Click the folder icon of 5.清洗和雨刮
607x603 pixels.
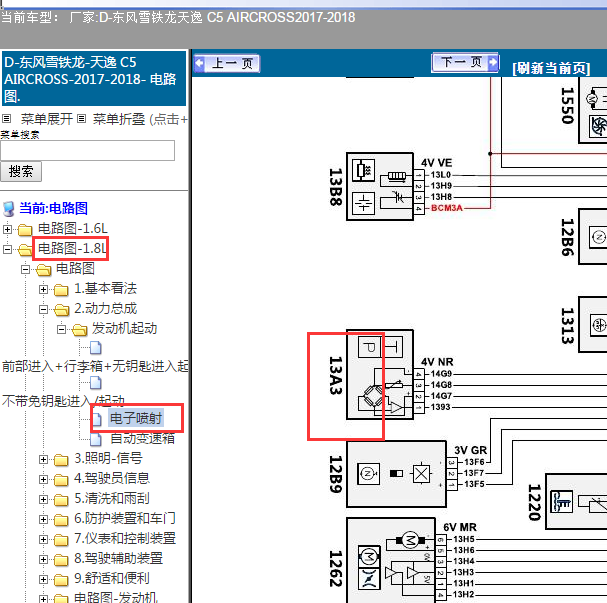click(x=61, y=500)
